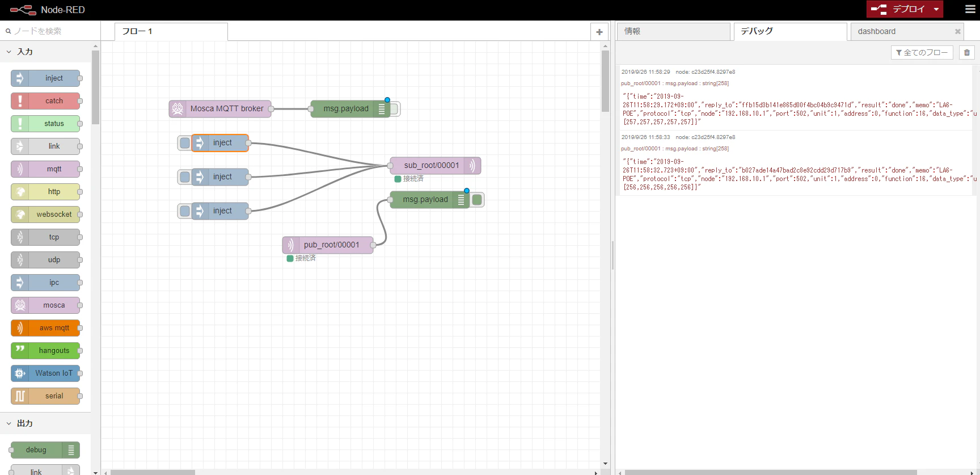Click the workspace vertical scrollbar

pyautogui.click(x=605, y=81)
